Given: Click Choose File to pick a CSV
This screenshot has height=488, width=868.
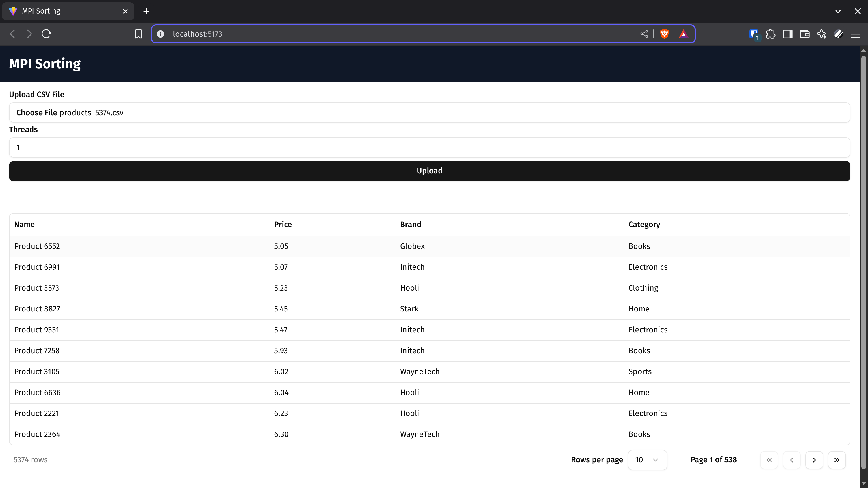Looking at the screenshot, I should (36, 112).
